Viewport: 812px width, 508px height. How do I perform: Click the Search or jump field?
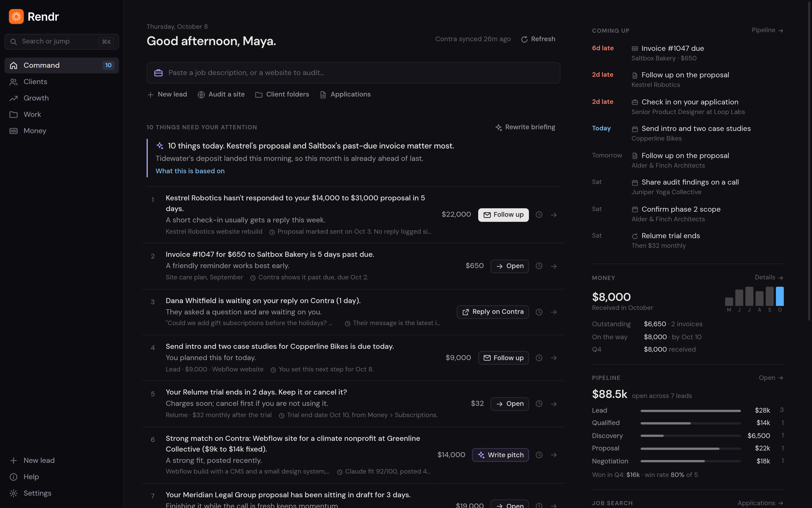[x=62, y=42]
